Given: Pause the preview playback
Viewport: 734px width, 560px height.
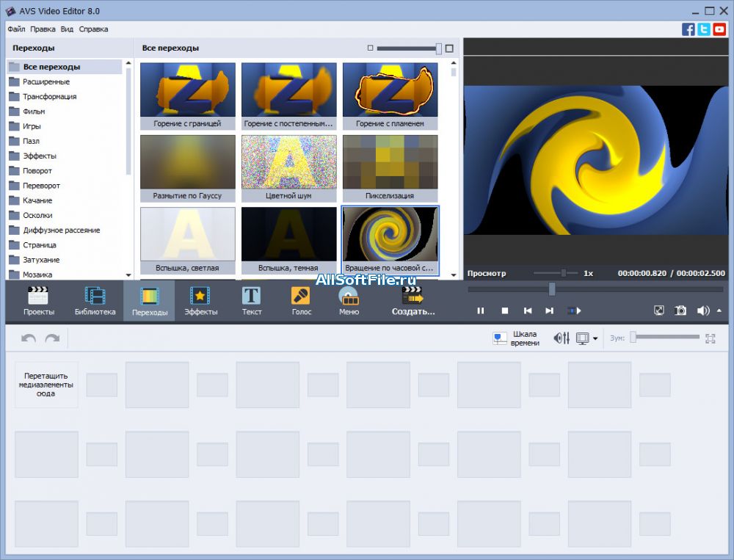Looking at the screenshot, I should click(x=481, y=310).
